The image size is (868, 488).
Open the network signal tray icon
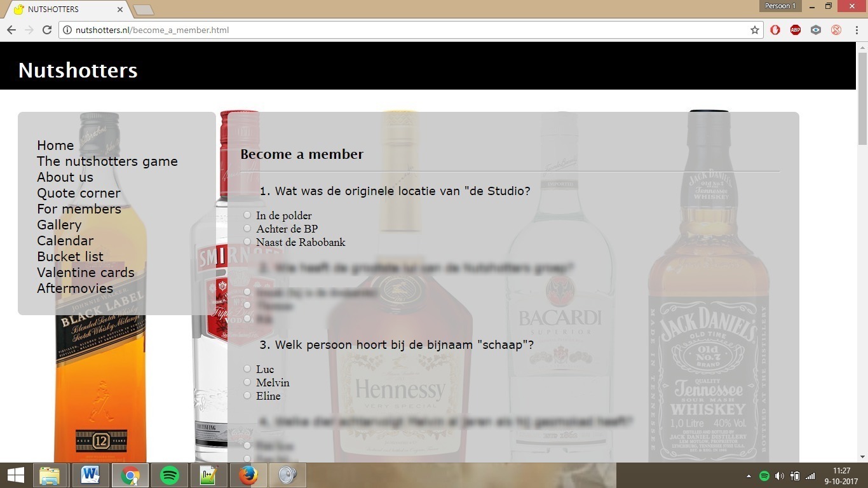coord(810,476)
